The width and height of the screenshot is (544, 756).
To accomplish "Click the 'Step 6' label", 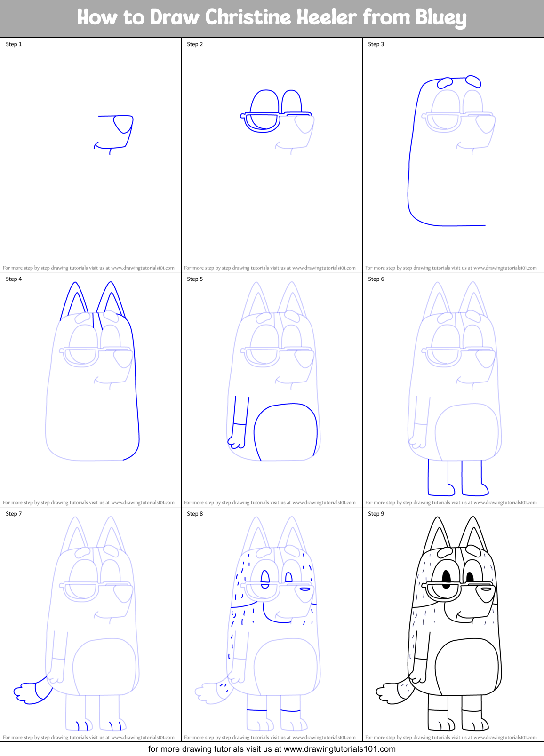I will 376,279.
